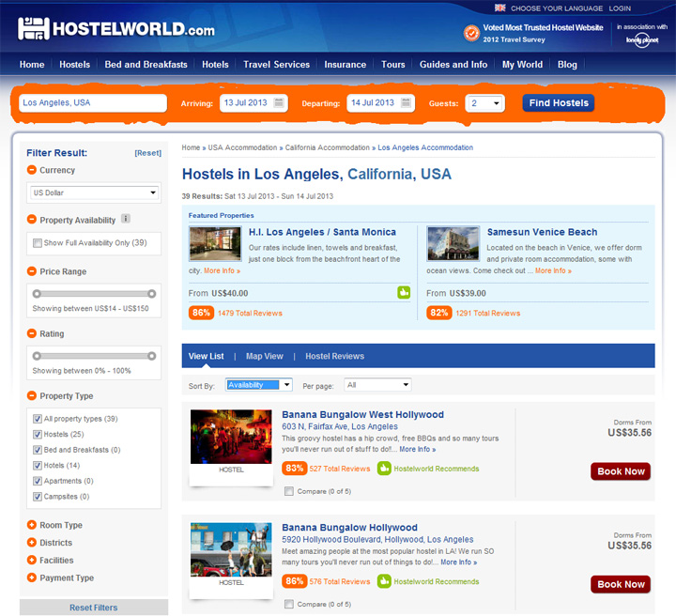This screenshot has width=676, height=616.
Task: Open Bed and Breakfasts menu
Action: click(146, 64)
